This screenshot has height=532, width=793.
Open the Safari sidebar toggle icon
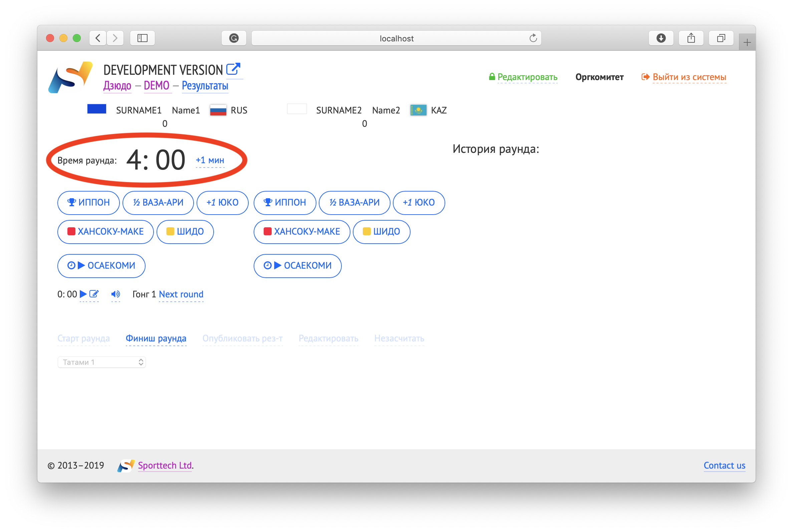tap(143, 38)
